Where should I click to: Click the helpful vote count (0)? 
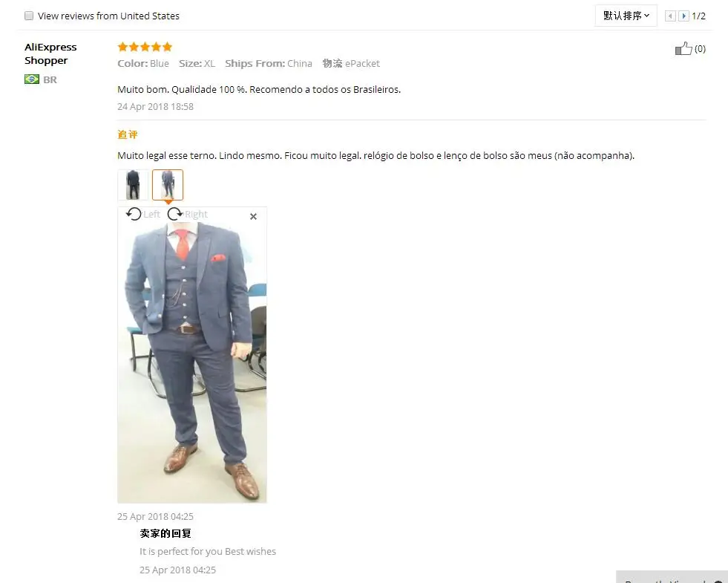tap(700, 49)
